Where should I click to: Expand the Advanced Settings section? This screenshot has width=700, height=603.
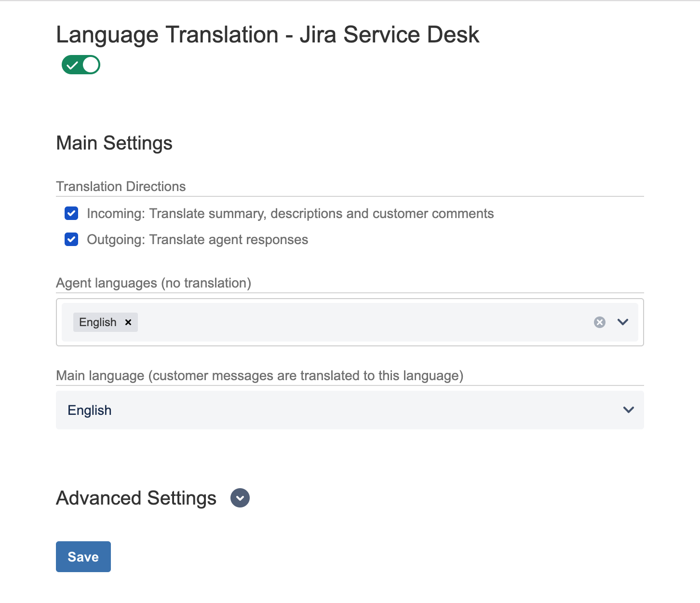click(240, 498)
